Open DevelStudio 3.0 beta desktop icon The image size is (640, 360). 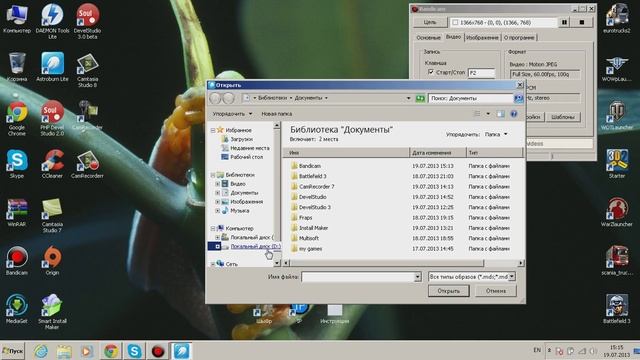(x=87, y=20)
